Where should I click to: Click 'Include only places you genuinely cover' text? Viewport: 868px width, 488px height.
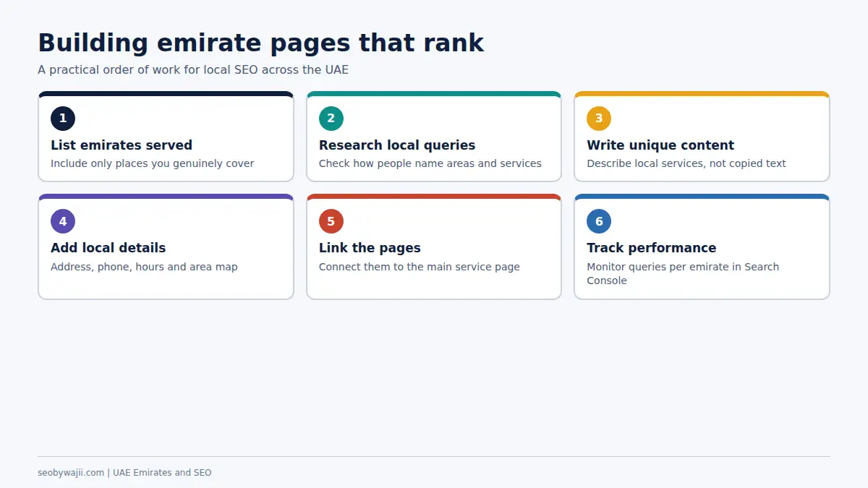click(153, 163)
